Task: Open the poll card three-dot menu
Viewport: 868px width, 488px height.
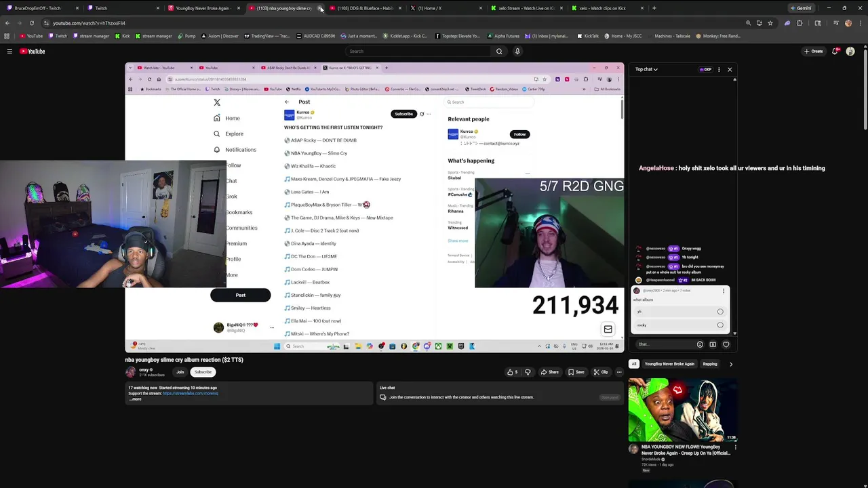Action: (x=724, y=291)
